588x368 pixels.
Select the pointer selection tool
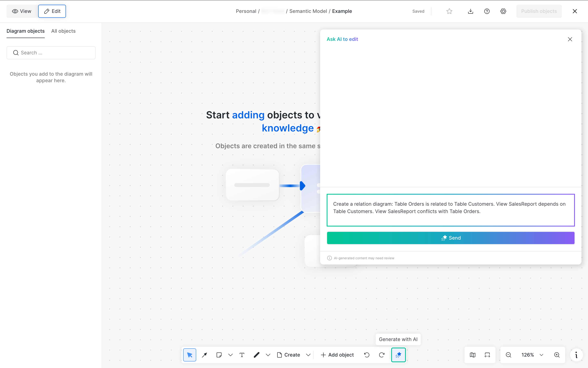(189, 355)
